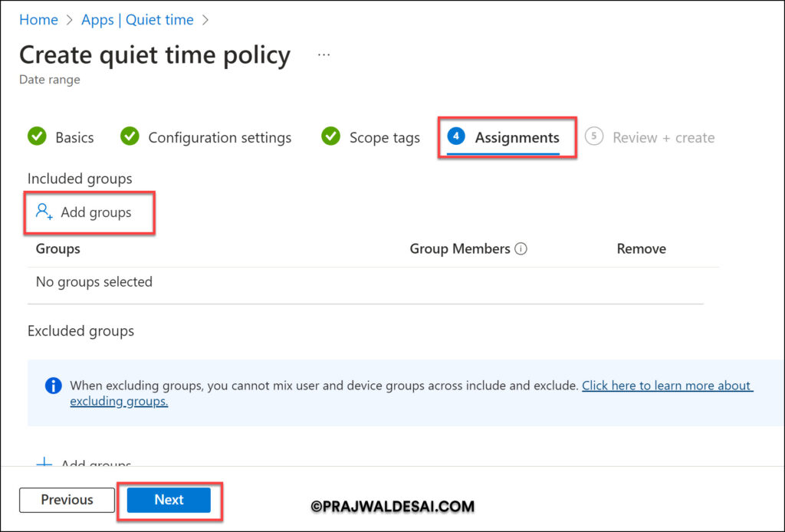Click the add-user person icon
The image size is (785, 532).
pos(44,212)
